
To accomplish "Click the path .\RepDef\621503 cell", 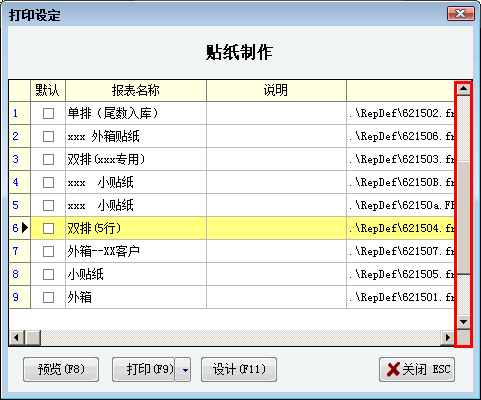I will (401, 159).
